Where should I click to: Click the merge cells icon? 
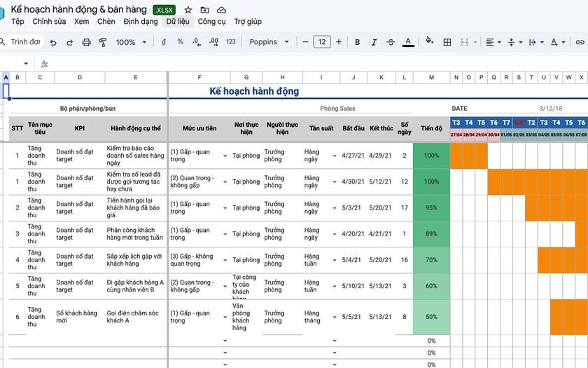coord(464,42)
